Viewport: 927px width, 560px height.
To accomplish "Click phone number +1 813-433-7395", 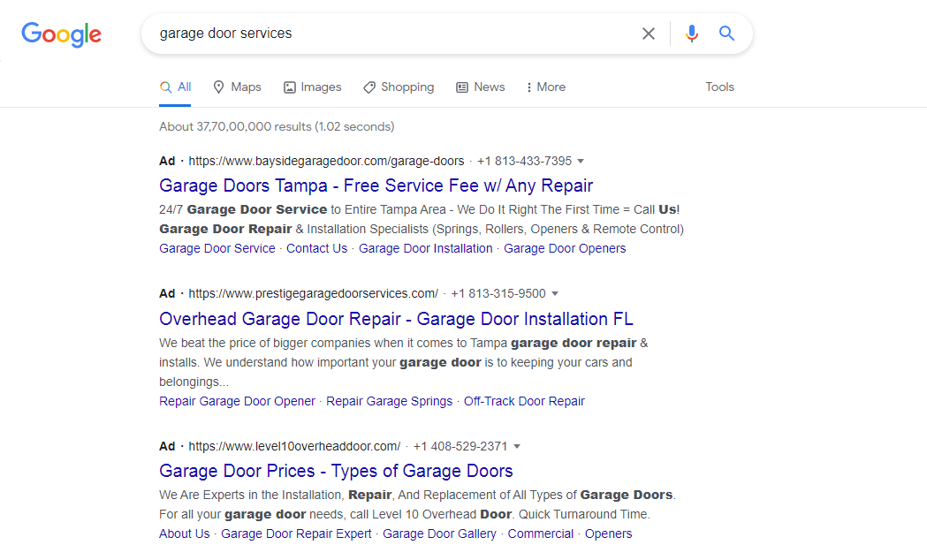I will point(524,162).
